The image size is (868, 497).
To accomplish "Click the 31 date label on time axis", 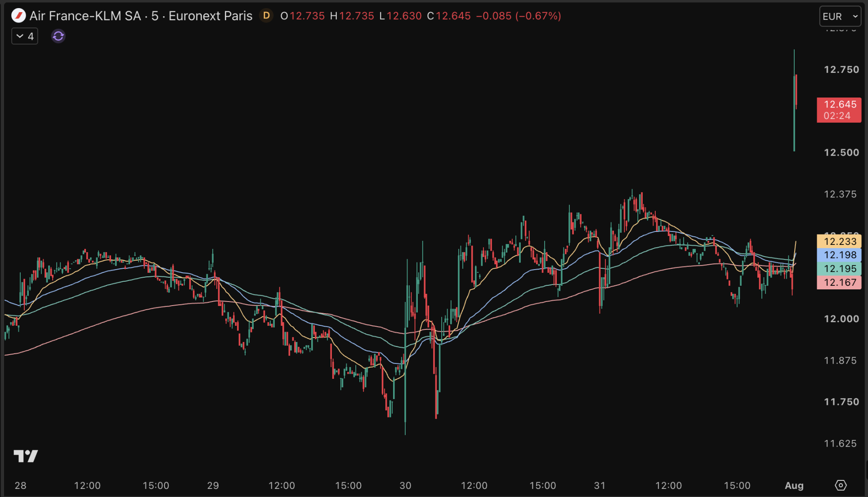I will [600, 485].
